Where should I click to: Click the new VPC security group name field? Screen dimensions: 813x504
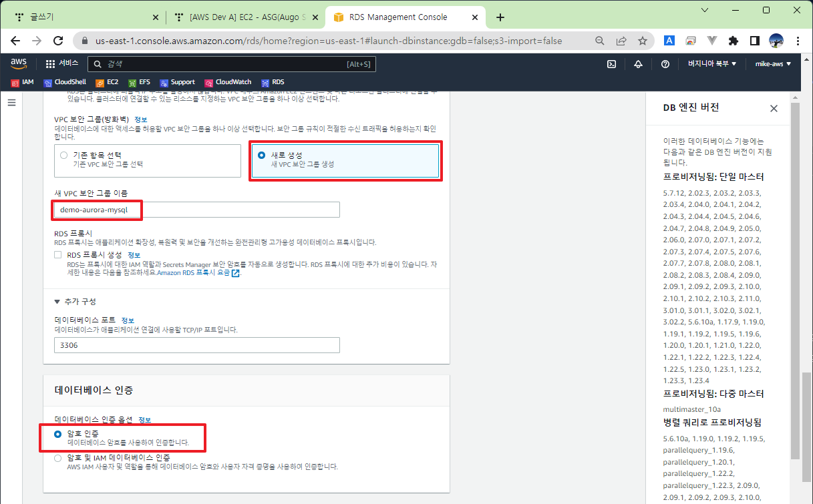(197, 210)
